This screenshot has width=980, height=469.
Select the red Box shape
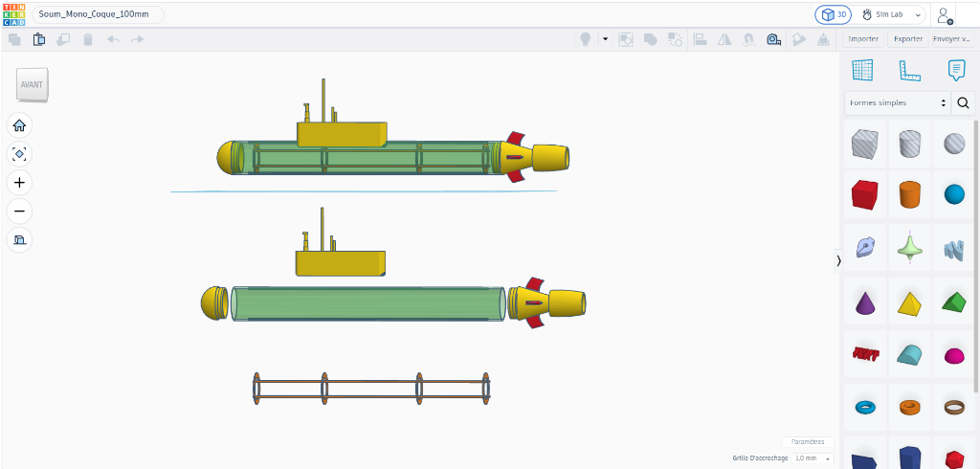(x=864, y=194)
